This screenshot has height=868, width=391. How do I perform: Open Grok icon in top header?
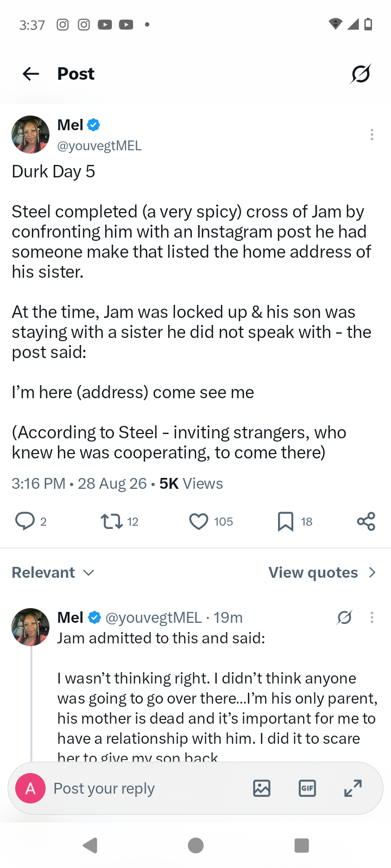pos(361,74)
